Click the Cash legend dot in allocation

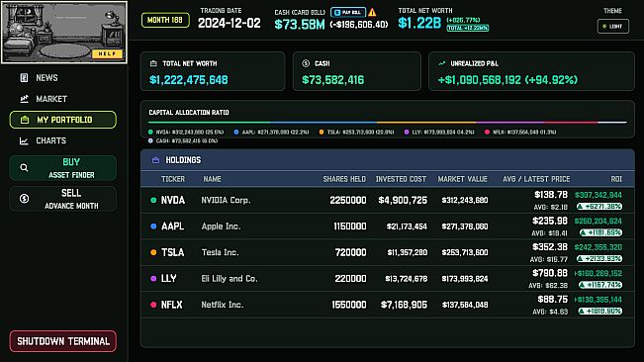[x=150, y=140]
